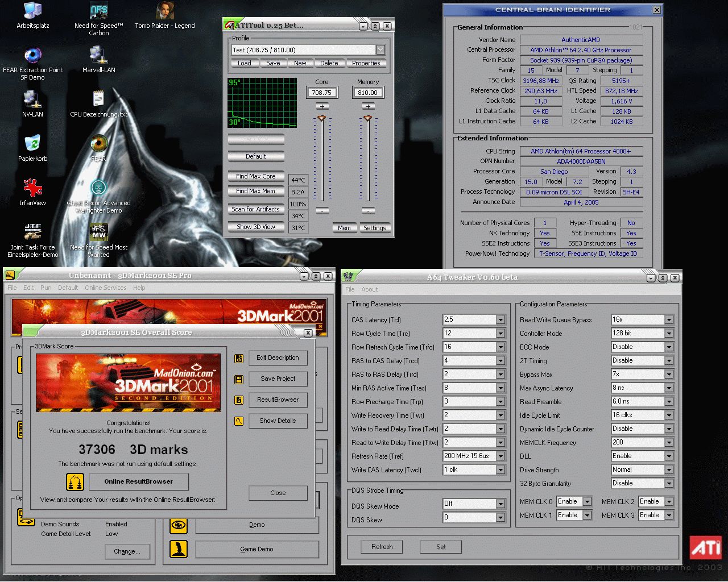The width and height of the screenshot is (728, 582).
Task: Click Refresh button in A64 Tweaker
Action: coord(382,547)
